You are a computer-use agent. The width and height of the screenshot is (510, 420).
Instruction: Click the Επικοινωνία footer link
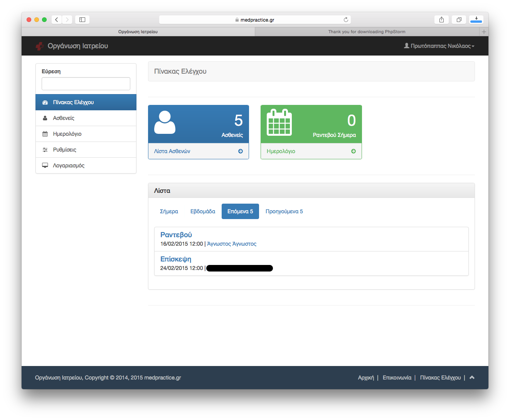(397, 378)
